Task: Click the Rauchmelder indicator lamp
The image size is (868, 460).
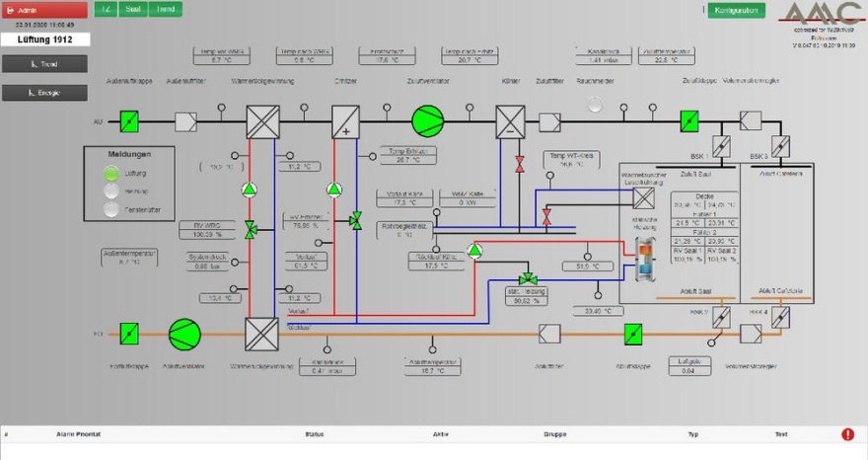Action: (593, 104)
